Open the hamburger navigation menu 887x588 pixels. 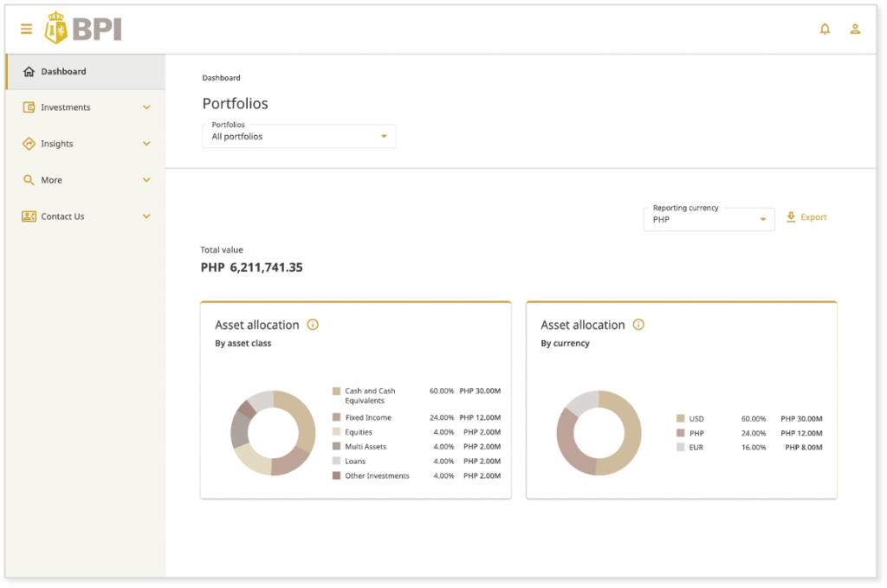pyautogui.click(x=26, y=27)
